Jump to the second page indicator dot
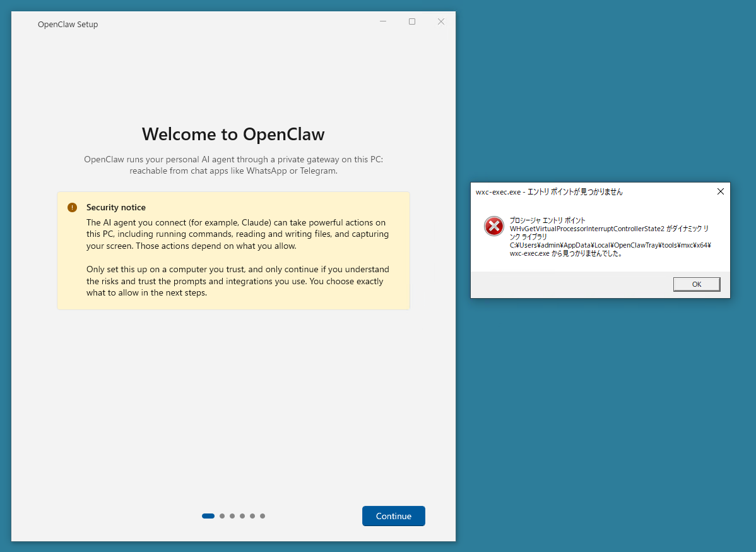Screen dimensions: 756x552 [x=222, y=516]
